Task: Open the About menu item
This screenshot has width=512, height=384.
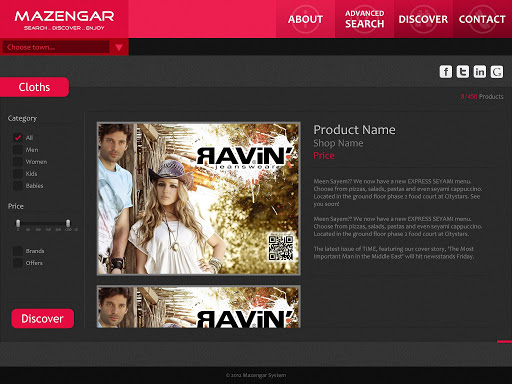Action: click(305, 19)
